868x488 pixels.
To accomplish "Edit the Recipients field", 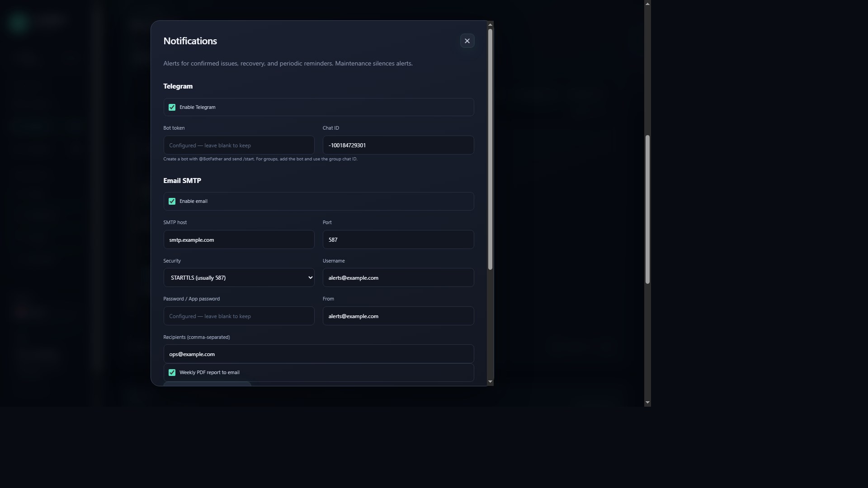I will (319, 354).
